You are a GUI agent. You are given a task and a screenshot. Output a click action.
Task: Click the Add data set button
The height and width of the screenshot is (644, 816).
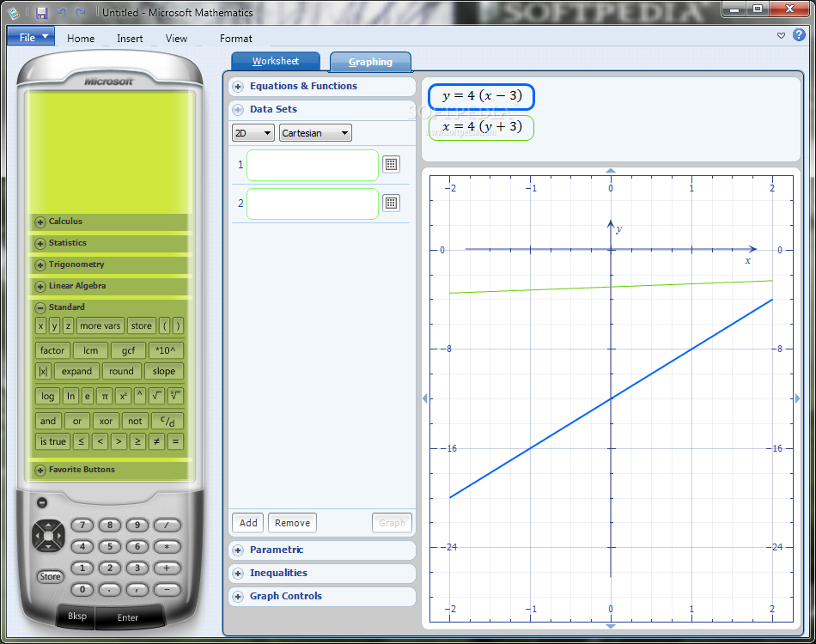[248, 523]
